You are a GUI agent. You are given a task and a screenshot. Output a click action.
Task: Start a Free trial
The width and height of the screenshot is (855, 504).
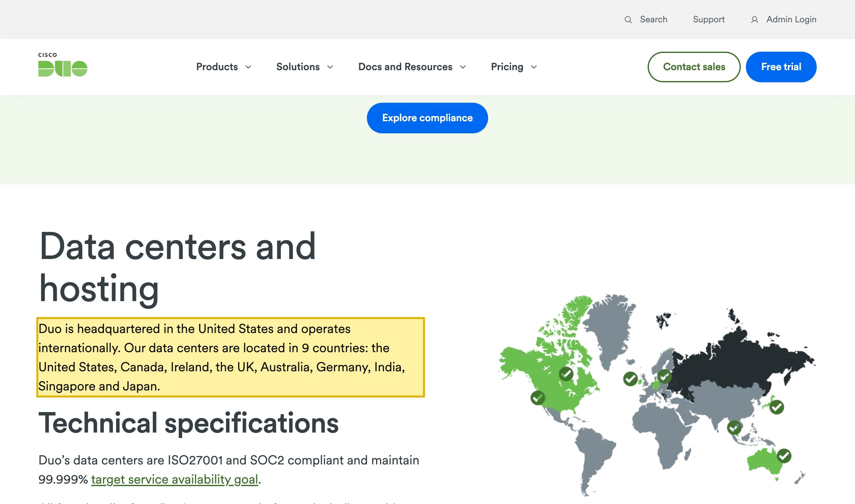[x=781, y=67]
